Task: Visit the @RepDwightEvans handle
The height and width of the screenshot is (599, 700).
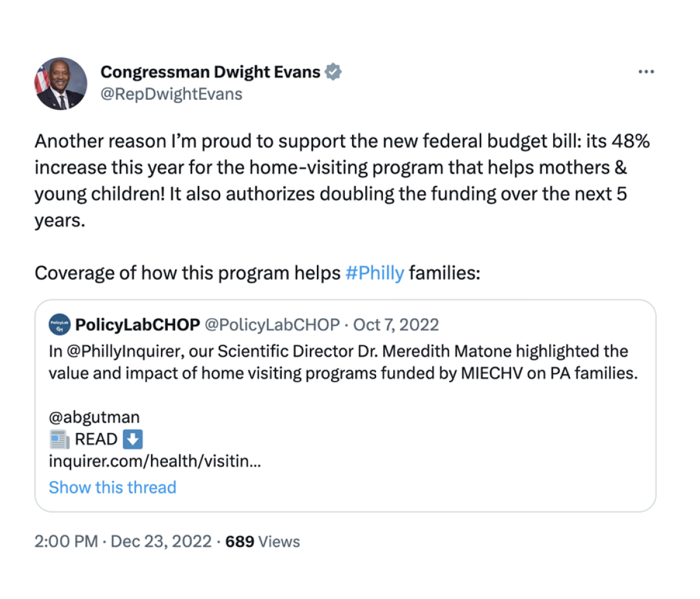Action: coord(171,94)
